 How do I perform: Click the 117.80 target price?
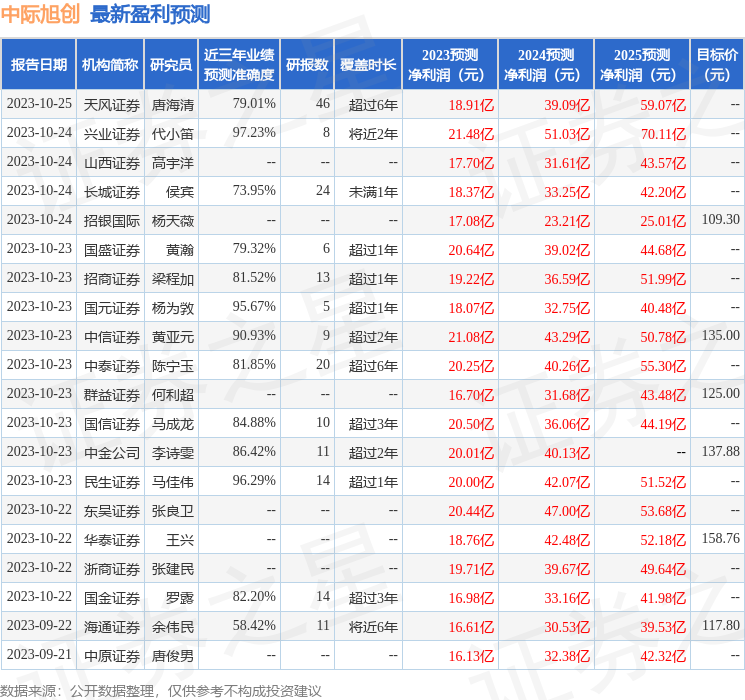720,625
